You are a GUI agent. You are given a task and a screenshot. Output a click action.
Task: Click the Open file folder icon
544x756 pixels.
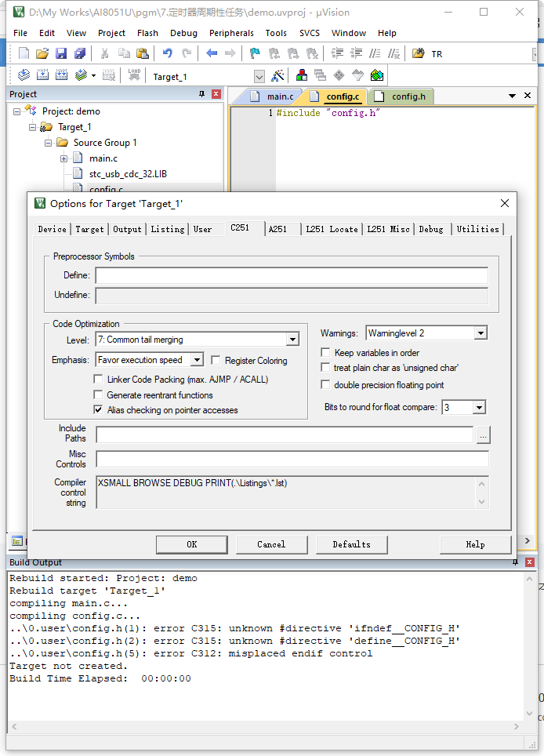click(x=42, y=53)
